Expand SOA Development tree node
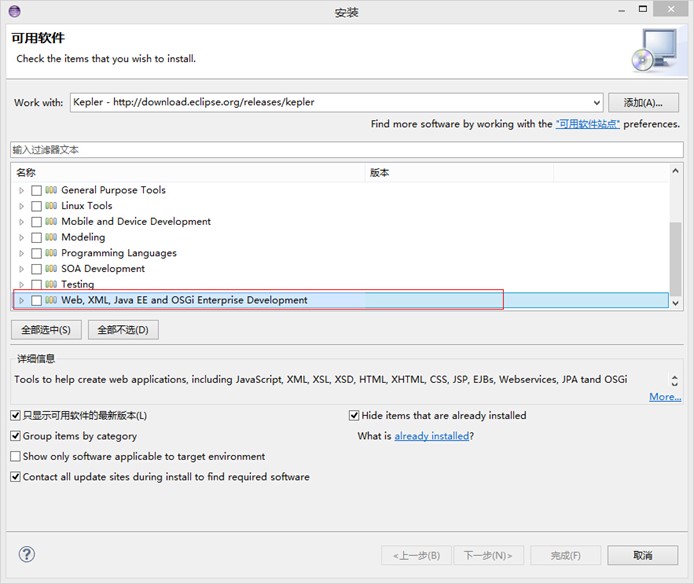The height and width of the screenshot is (584, 694). click(x=21, y=269)
